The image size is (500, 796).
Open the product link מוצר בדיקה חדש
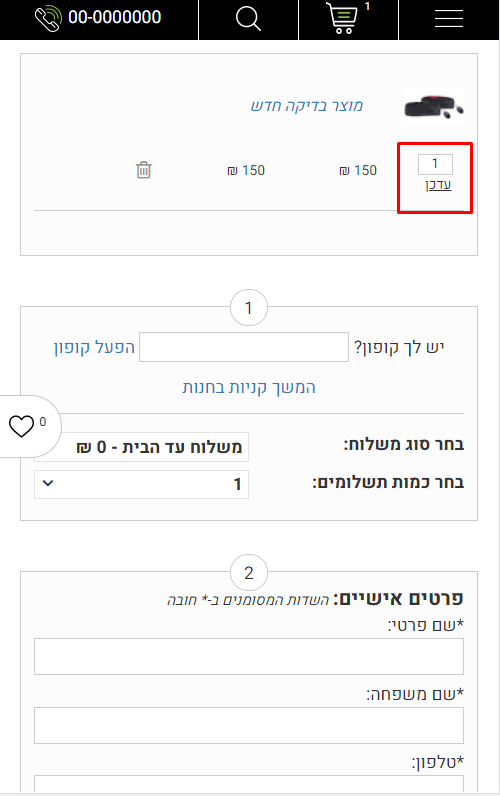point(307,106)
